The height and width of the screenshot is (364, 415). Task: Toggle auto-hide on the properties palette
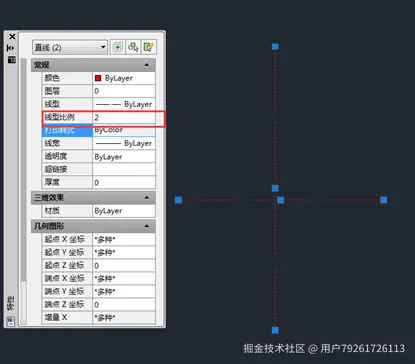coord(11,48)
